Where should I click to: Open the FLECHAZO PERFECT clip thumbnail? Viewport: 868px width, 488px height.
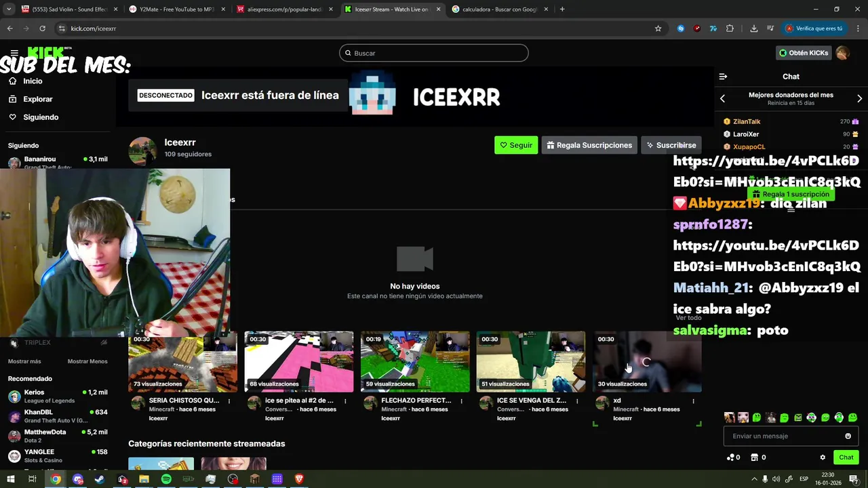pyautogui.click(x=415, y=362)
